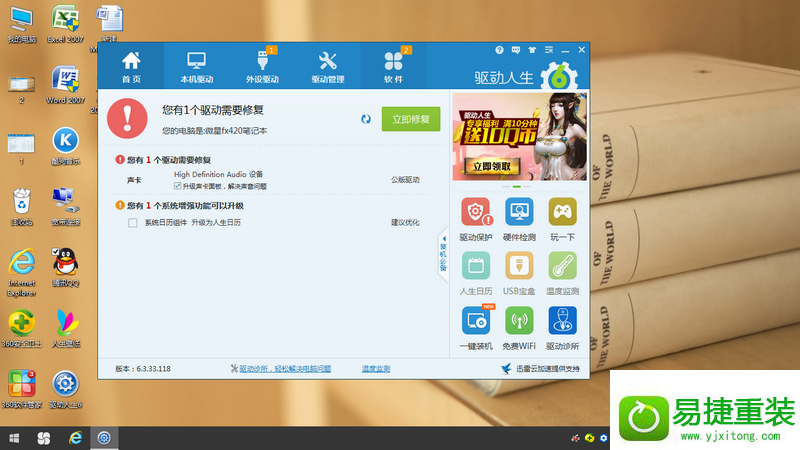Uncheck the 升级声卡面板 sound card checkbox

(178, 186)
